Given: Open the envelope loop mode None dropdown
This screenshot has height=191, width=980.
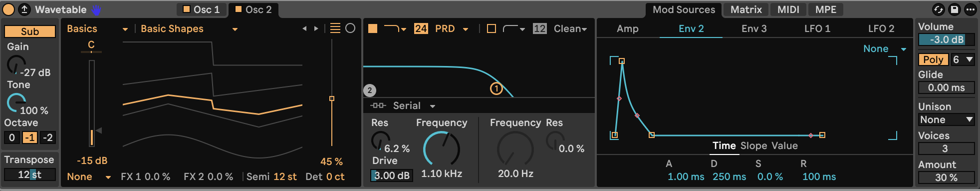Looking at the screenshot, I should point(885,48).
